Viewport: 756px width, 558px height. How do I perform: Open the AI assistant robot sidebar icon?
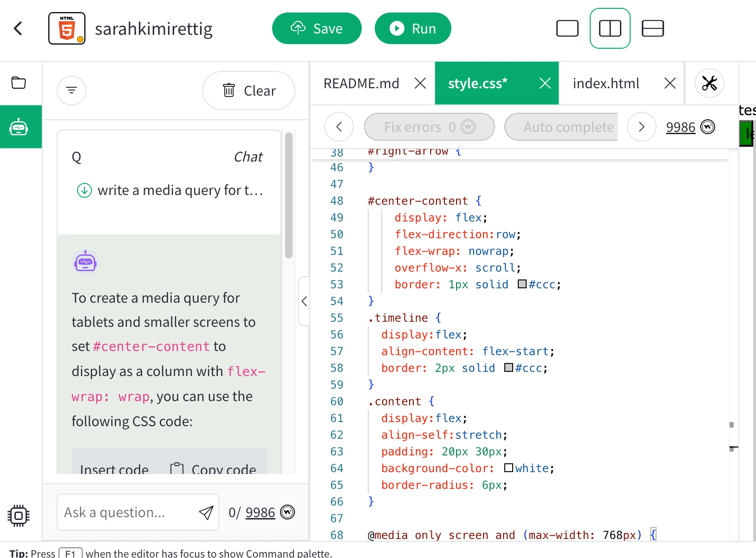(x=19, y=127)
